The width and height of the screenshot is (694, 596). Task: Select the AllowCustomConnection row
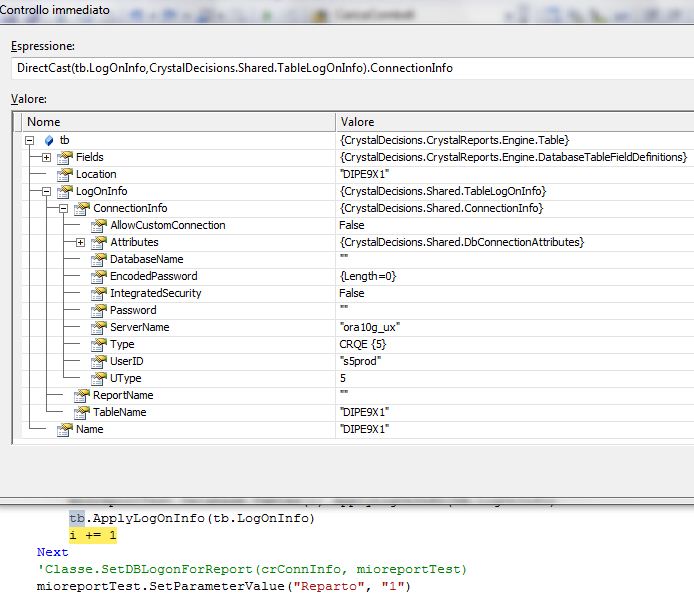point(358,225)
